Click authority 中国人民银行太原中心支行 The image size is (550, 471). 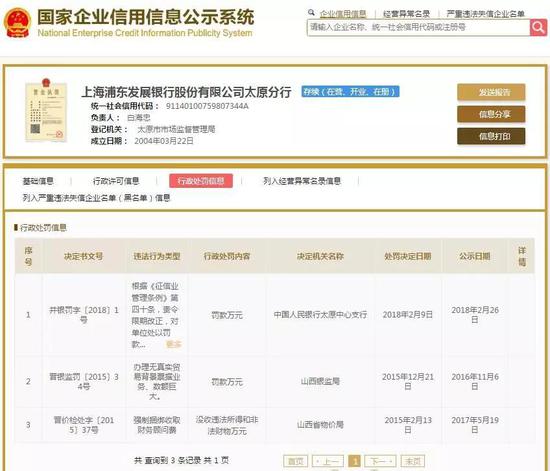[320, 315]
